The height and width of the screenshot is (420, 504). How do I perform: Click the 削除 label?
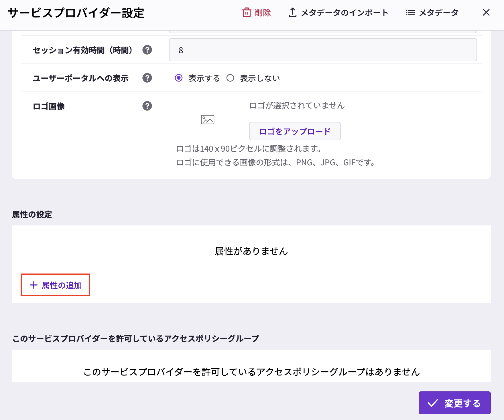263,13
